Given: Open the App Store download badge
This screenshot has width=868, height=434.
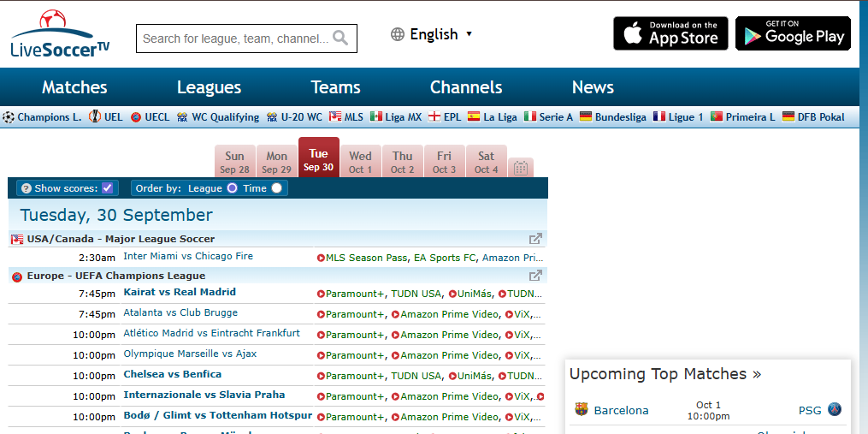Looking at the screenshot, I should (670, 33).
